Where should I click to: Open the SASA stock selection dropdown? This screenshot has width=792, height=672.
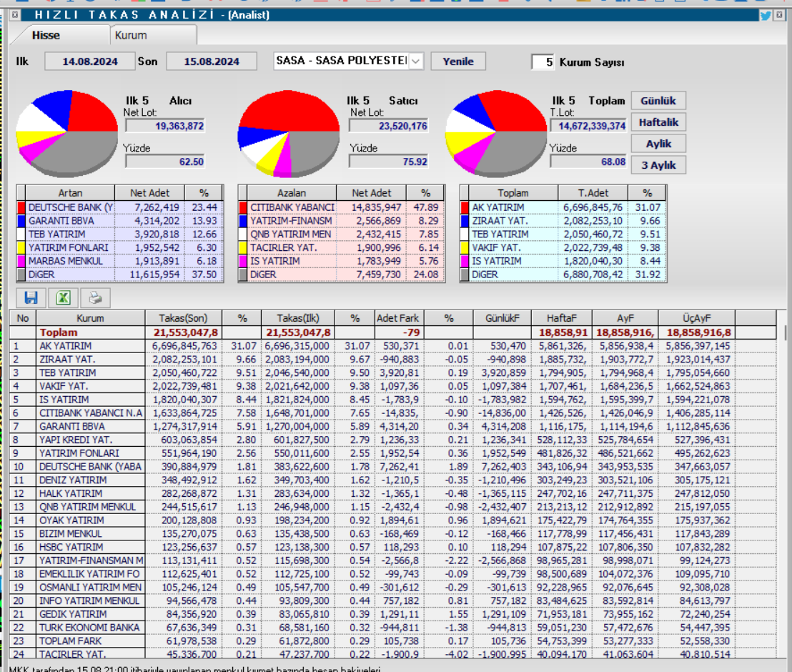[x=416, y=61]
